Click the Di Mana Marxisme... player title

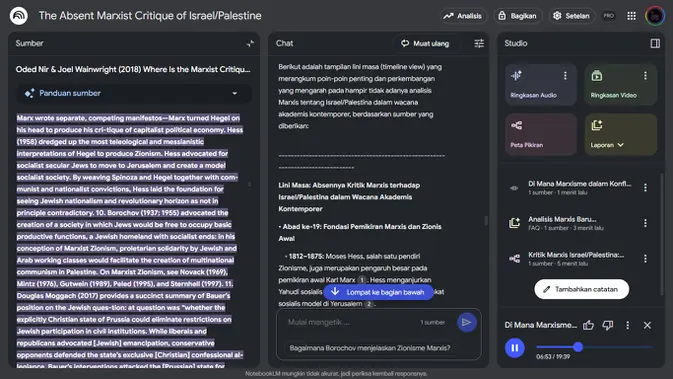(541, 325)
